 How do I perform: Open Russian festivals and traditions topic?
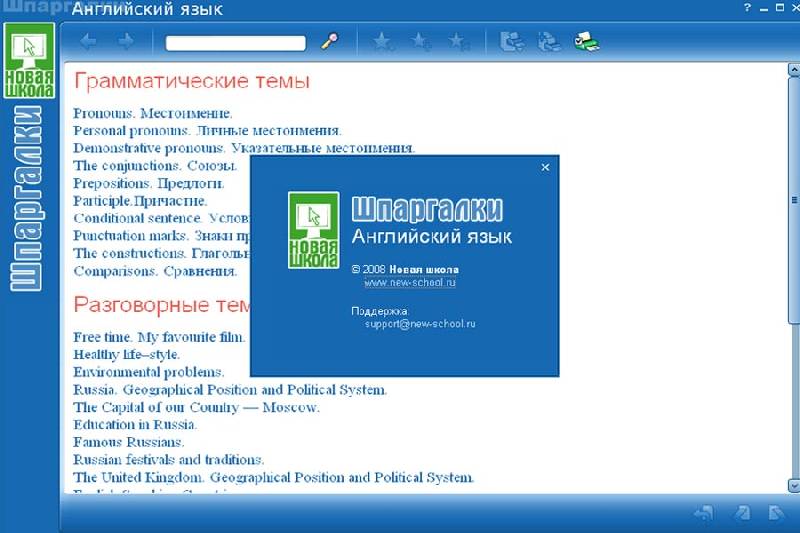168,460
